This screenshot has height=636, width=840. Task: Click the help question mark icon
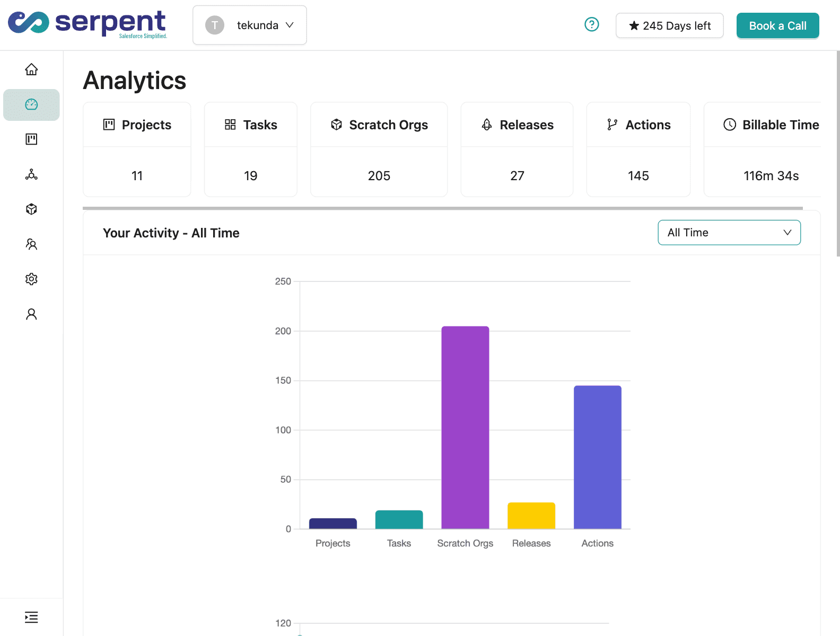point(591,24)
